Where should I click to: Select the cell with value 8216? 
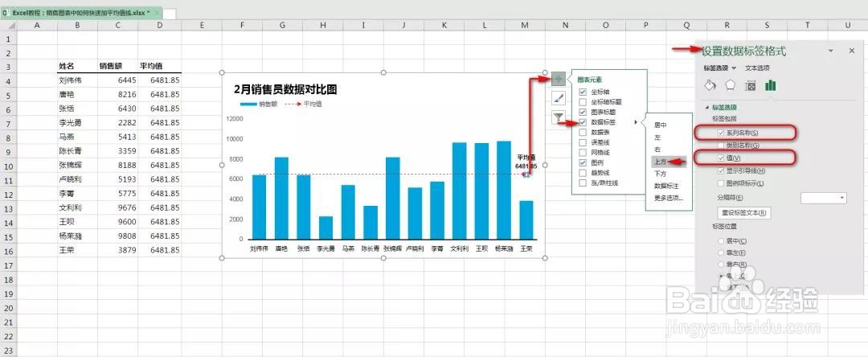tap(118, 95)
